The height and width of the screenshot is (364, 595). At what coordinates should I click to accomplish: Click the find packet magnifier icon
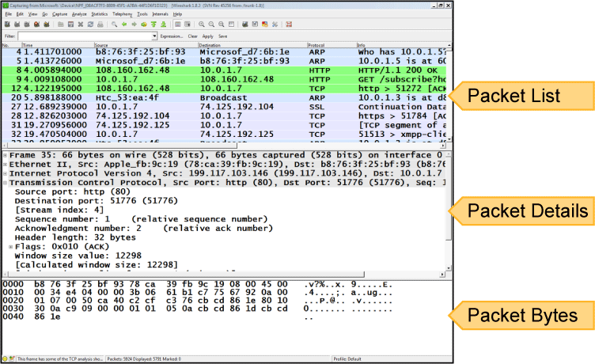[114, 25]
